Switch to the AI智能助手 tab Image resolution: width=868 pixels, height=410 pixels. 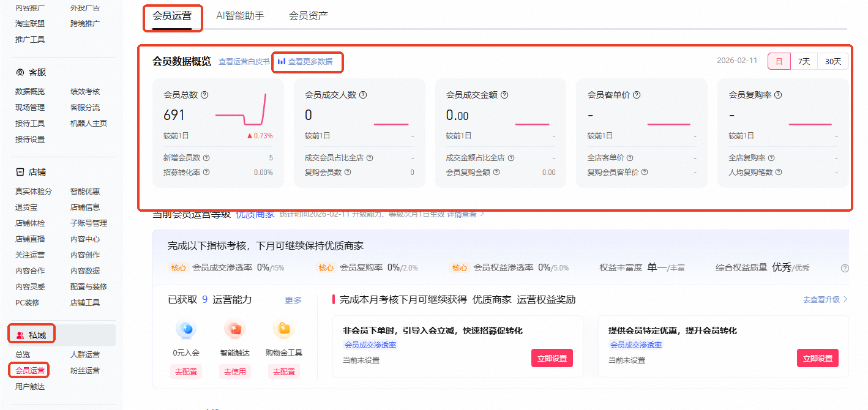[241, 16]
